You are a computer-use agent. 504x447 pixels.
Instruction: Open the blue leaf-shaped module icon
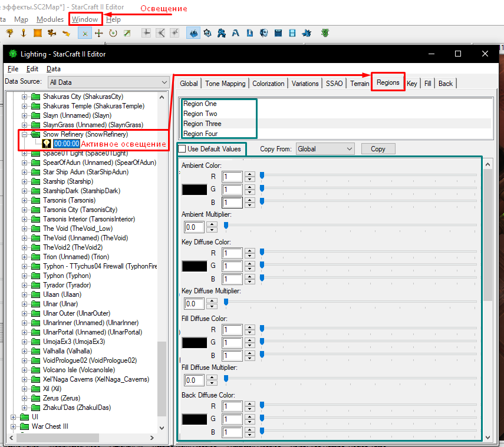(x=307, y=33)
